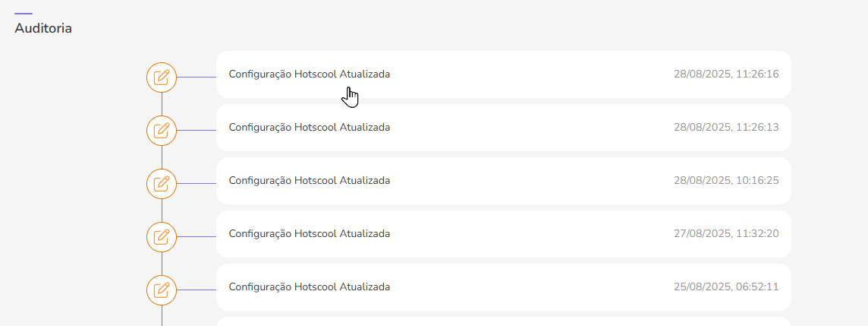
Task: Click the edit icon for the 11:26:13 entry
Action: click(x=162, y=131)
